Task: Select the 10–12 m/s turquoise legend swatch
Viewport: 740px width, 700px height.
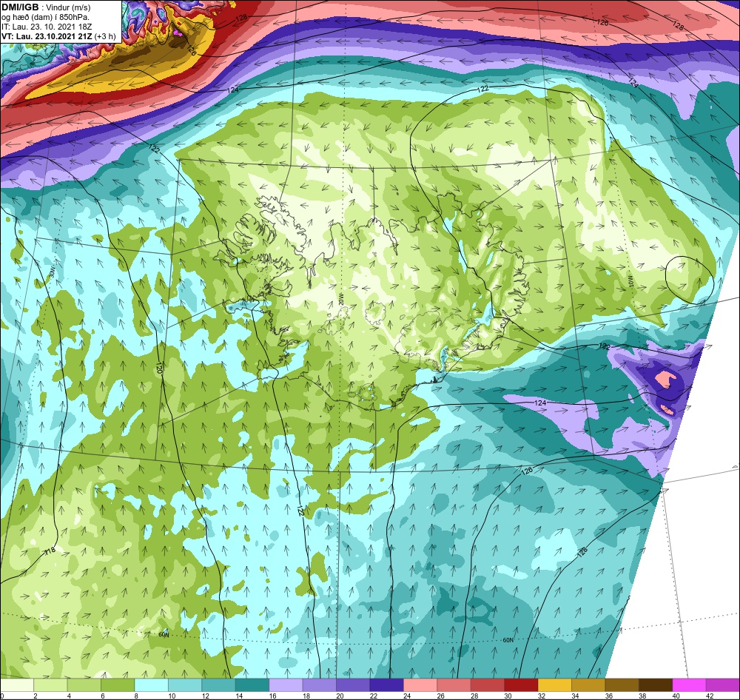Action: click(x=185, y=685)
